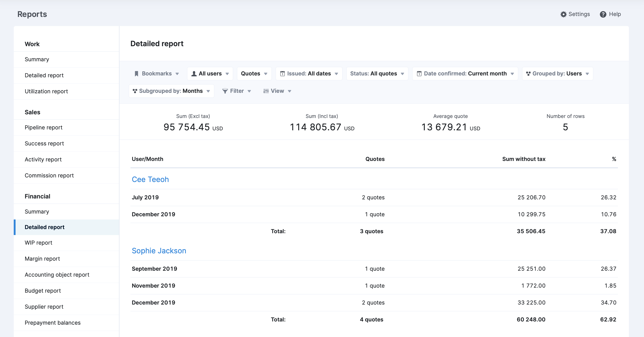Click the Settings link
The image size is (644, 337).
tap(575, 14)
